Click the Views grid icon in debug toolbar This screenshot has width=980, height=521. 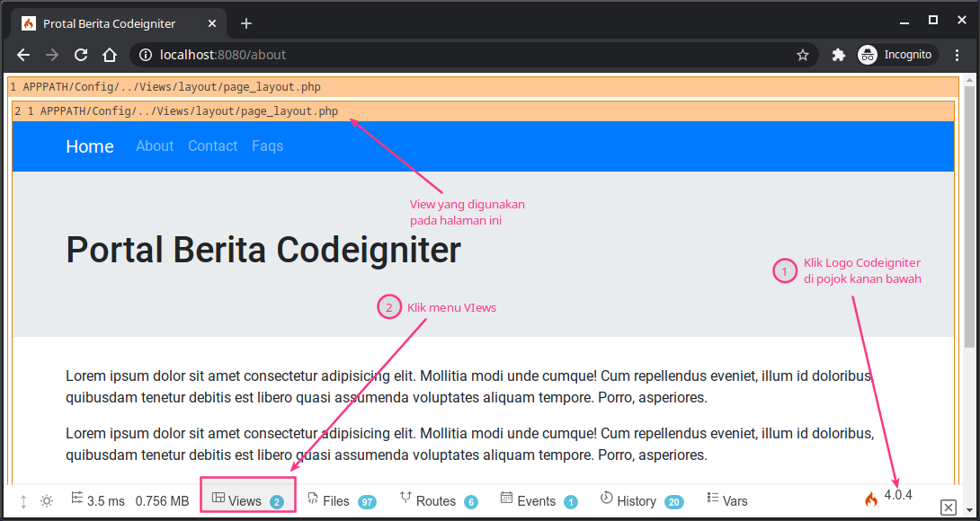coord(219,500)
